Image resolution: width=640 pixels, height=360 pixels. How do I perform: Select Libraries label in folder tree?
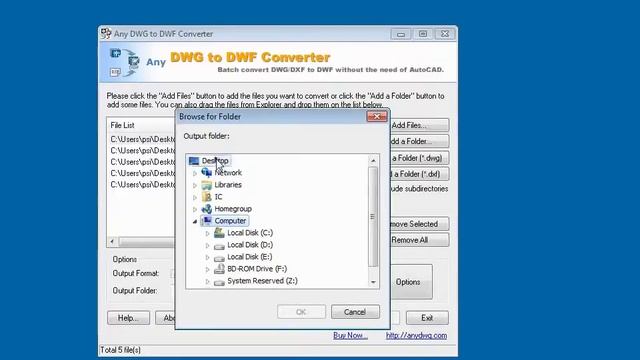tap(228, 185)
